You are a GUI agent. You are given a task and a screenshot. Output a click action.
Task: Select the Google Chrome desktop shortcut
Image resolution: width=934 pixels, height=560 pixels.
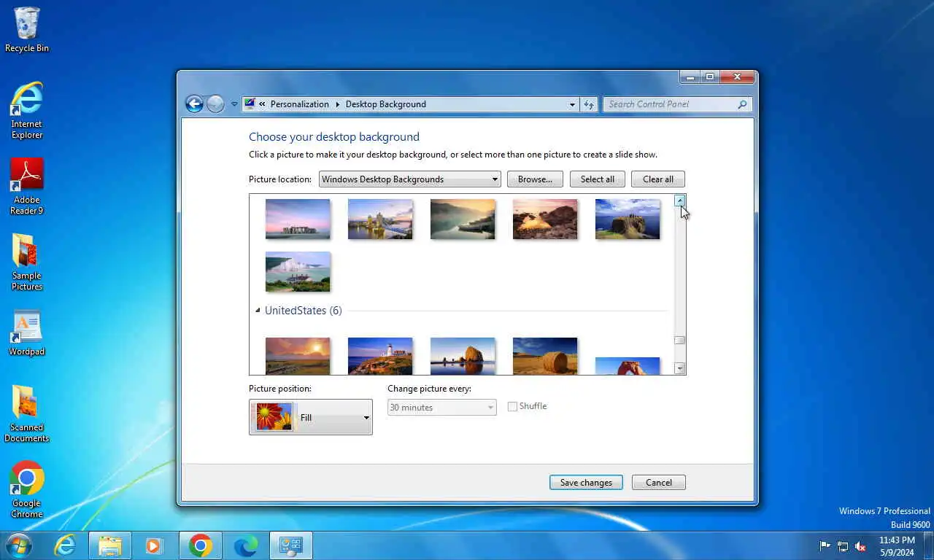pos(27,490)
